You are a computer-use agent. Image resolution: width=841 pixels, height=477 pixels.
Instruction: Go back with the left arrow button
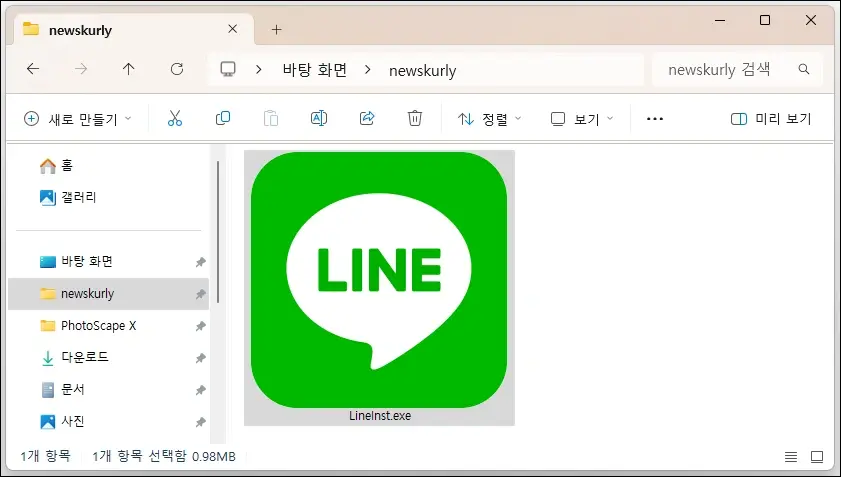[x=33, y=69]
